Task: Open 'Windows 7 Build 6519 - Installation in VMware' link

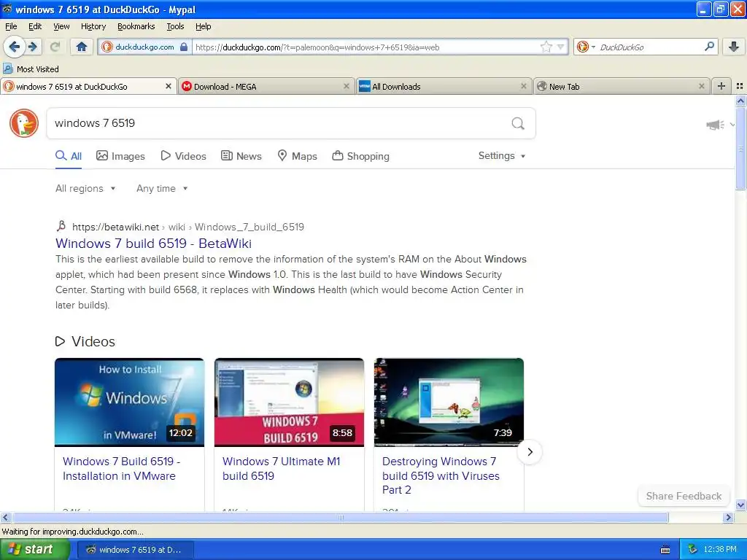Action: pos(122,469)
